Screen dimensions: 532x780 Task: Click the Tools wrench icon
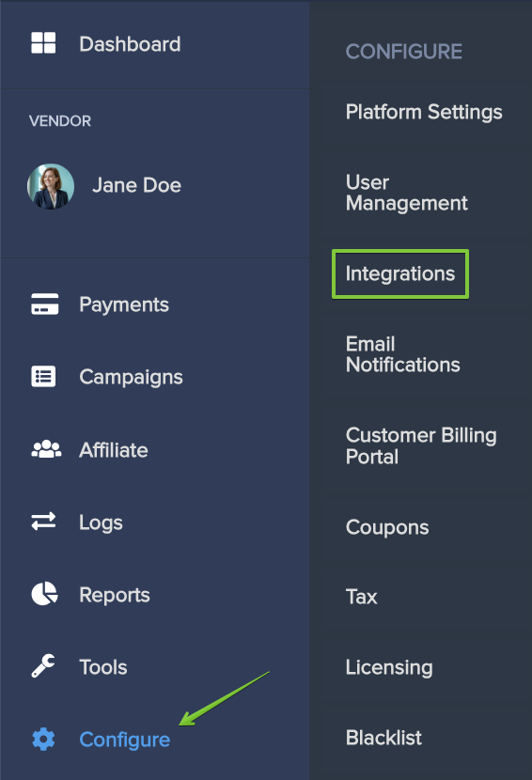pos(43,666)
